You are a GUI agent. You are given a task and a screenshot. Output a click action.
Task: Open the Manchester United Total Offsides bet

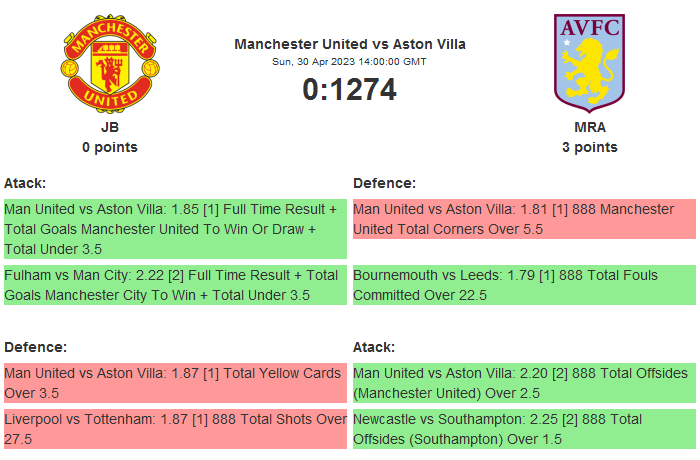click(524, 383)
